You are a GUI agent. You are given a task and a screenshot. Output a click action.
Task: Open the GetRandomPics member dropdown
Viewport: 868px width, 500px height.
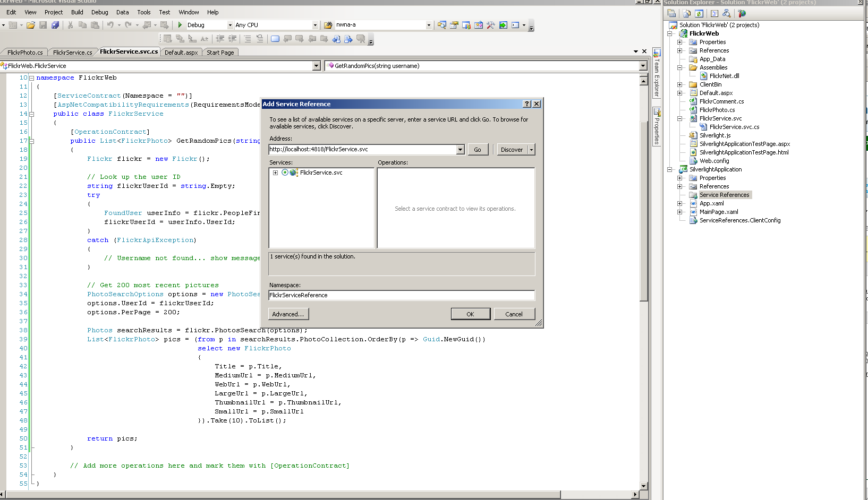pyautogui.click(x=643, y=66)
